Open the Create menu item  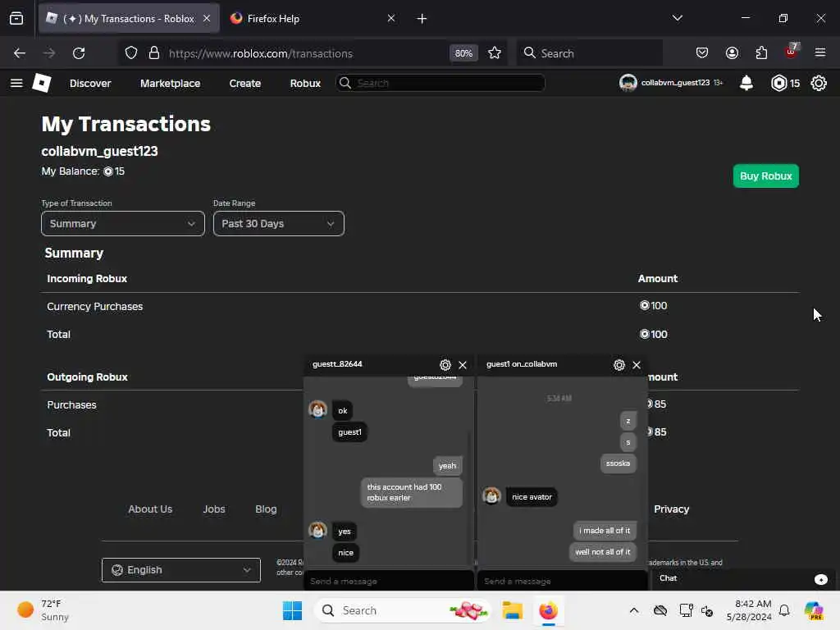pos(244,83)
